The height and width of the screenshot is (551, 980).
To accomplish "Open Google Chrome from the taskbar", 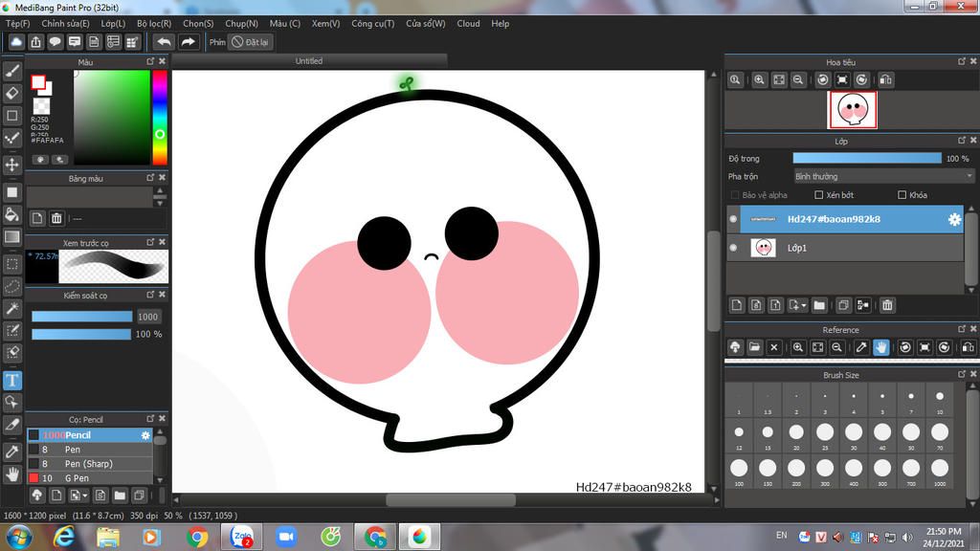I will click(x=197, y=538).
